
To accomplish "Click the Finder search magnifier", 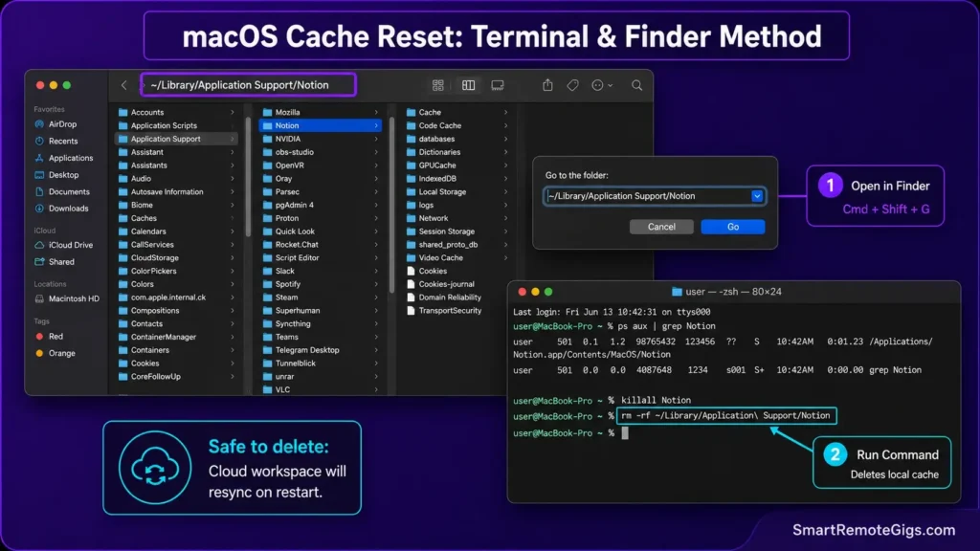I will (x=636, y=85).
